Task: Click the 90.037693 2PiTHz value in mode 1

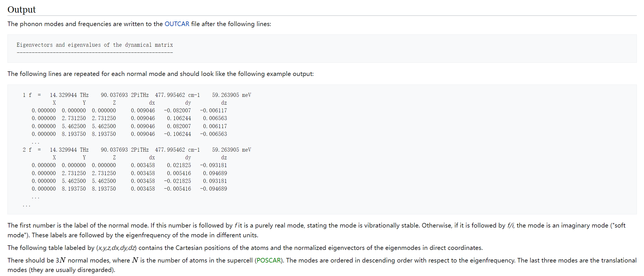Action: [125, 95]
